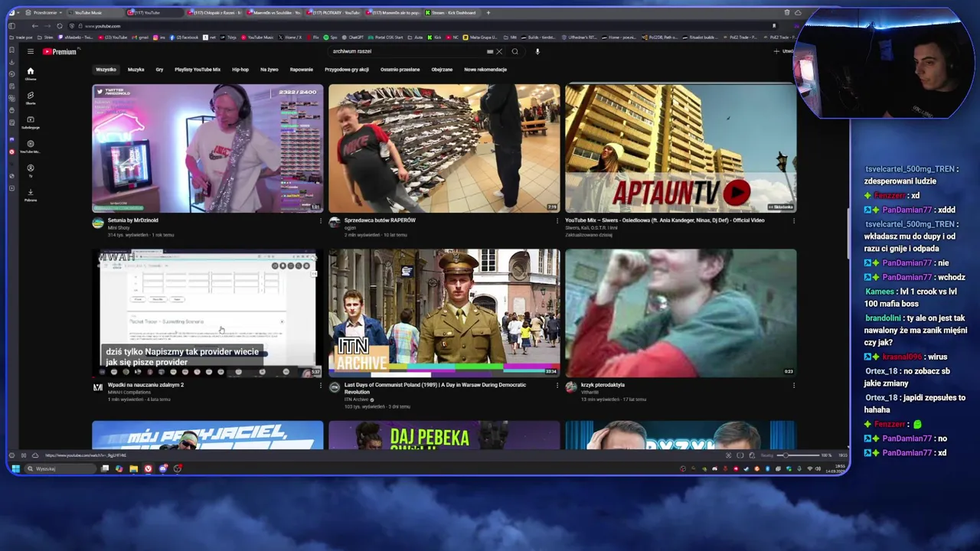The height and width of the screenshot is (551, 980).
Task: Select the 'Na żywo' filter chip
Action: tap(269, 70)
